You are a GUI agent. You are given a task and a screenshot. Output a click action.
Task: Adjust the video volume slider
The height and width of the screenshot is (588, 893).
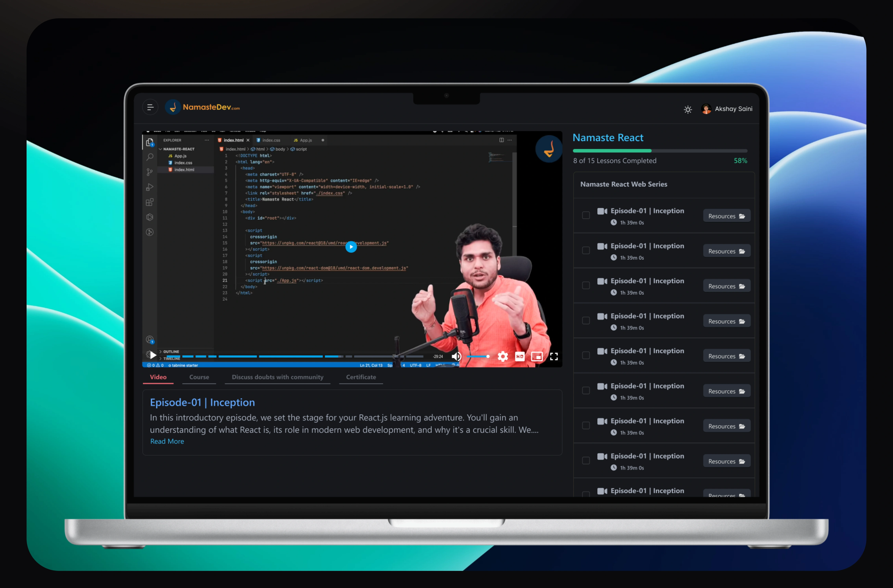pyautogui.click(x=478, y=356)
